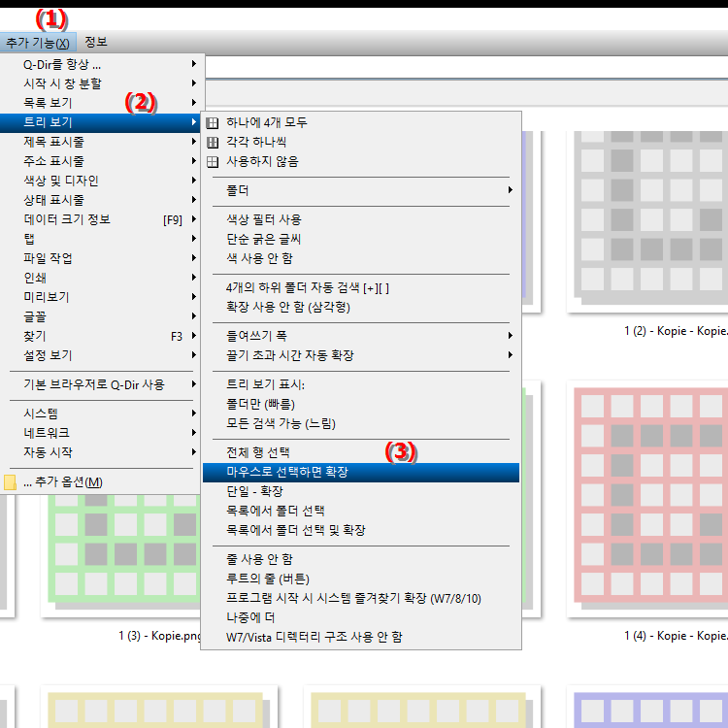728x728 pixels.
Task: Open '데이터 크기 정보' [F9] submenu
Action: click(100, 219)
